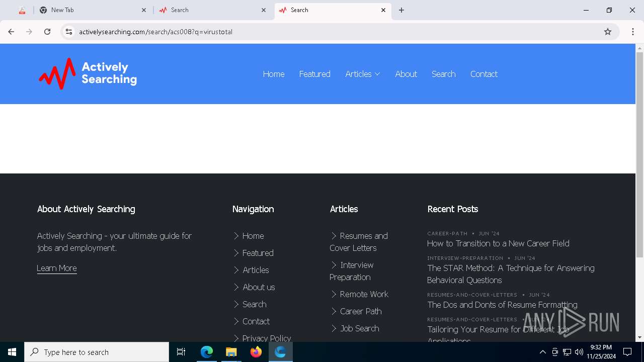Open volume control in system tray
Image resolution: width=644 pixels, height=362 pixels.
[579, 352]
